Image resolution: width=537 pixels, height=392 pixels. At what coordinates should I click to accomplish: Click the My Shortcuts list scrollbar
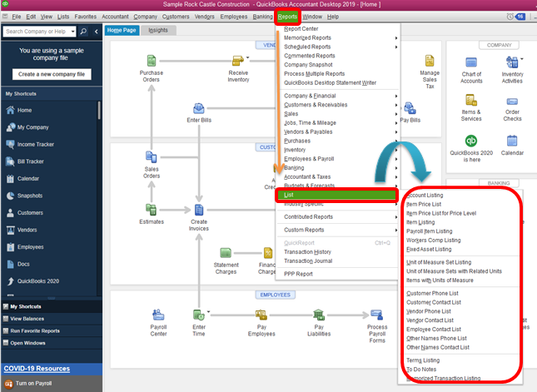click(99, 110)
